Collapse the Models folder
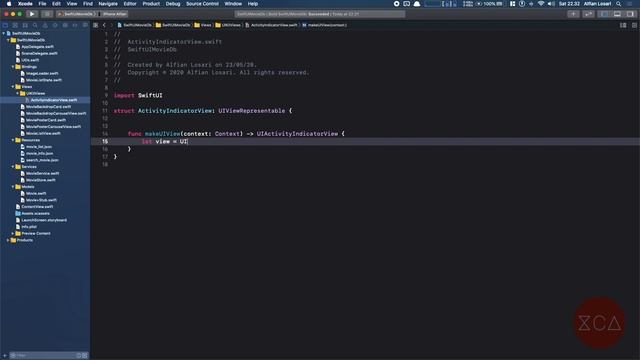 (13, 187)
